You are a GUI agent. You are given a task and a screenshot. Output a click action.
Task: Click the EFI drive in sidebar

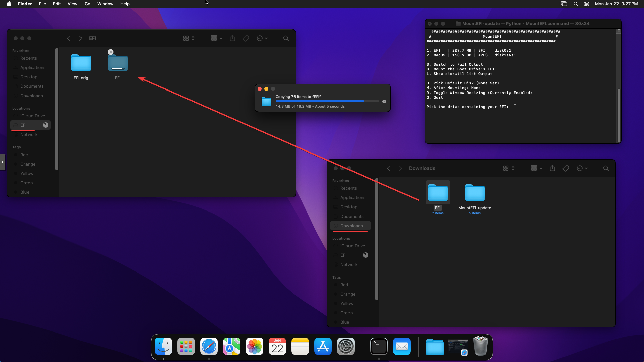pos(24,125)
